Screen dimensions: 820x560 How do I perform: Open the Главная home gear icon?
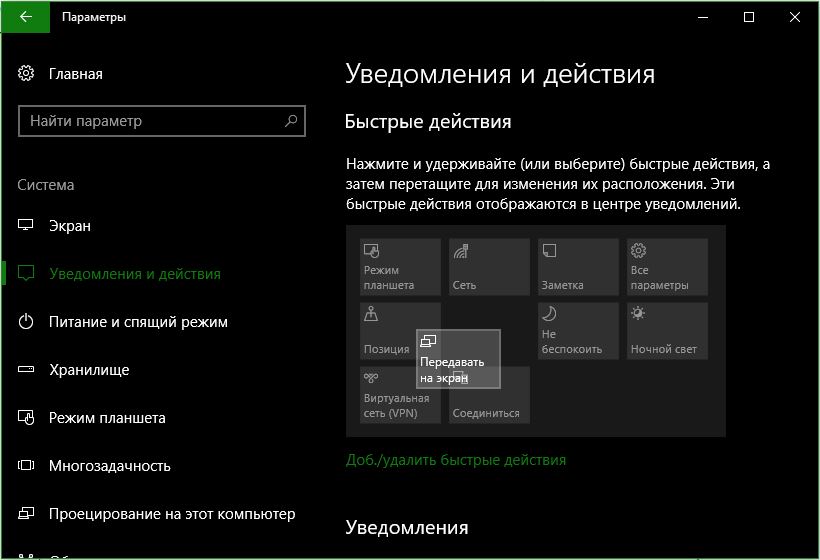pyautogui.click(x=26, y=74)
